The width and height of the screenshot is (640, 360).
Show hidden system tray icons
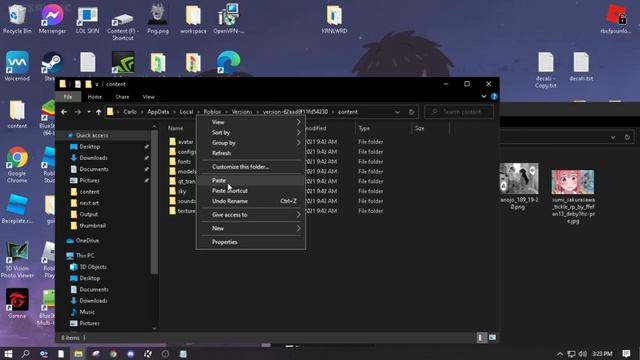pos(560,353)
